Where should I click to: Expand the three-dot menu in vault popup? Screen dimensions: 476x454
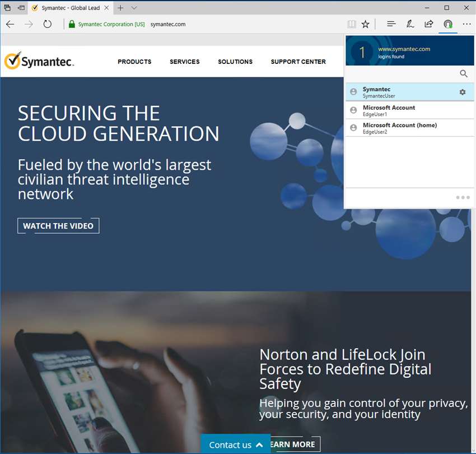click(463, 197)
